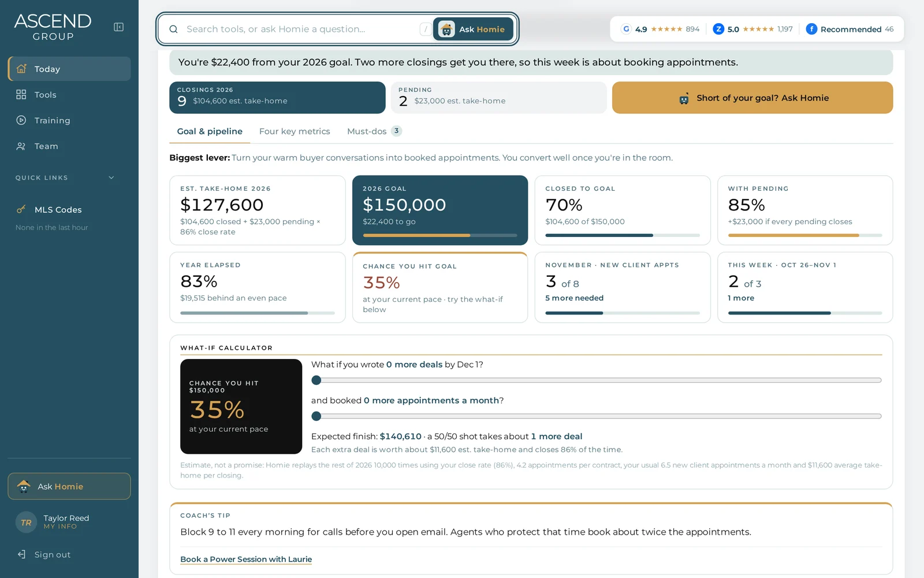Screen dimensions: 924x578
Task: Collapse the sidebar with the panel icon
Action: tap(118, 27)
